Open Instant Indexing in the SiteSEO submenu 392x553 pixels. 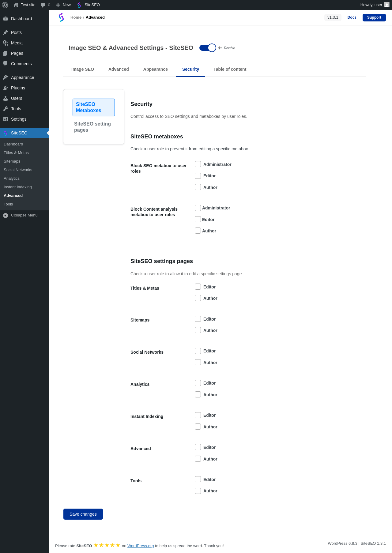point(18,187)
